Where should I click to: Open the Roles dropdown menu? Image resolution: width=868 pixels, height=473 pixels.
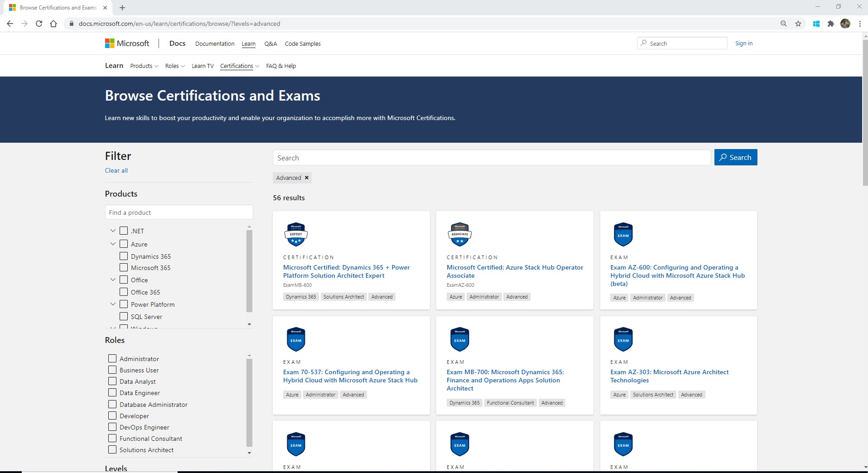tap(175, 66)
